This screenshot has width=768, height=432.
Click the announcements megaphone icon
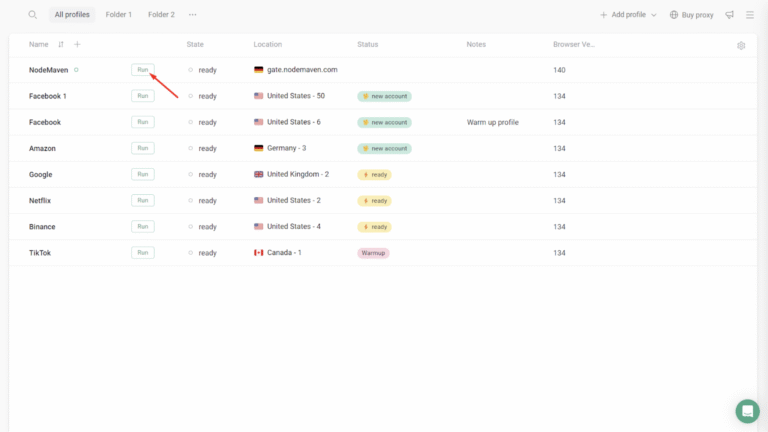pos(729,15)
